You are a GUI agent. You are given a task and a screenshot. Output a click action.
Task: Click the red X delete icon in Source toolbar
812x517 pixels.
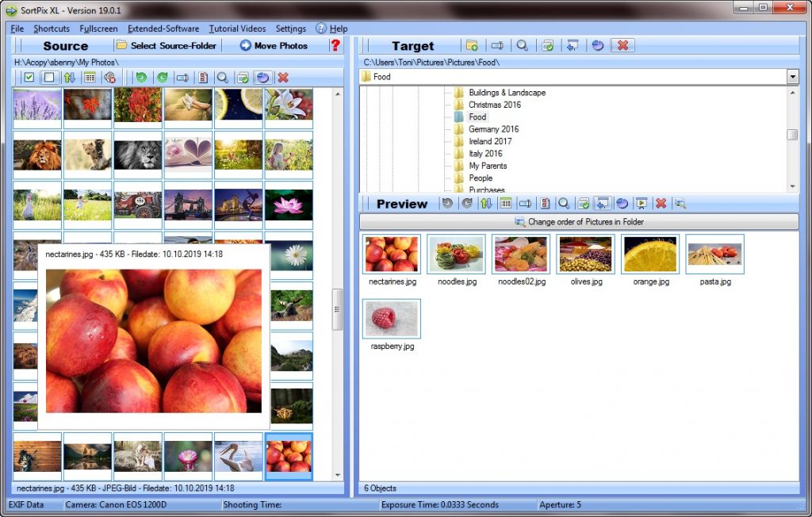tap(283, 78)
